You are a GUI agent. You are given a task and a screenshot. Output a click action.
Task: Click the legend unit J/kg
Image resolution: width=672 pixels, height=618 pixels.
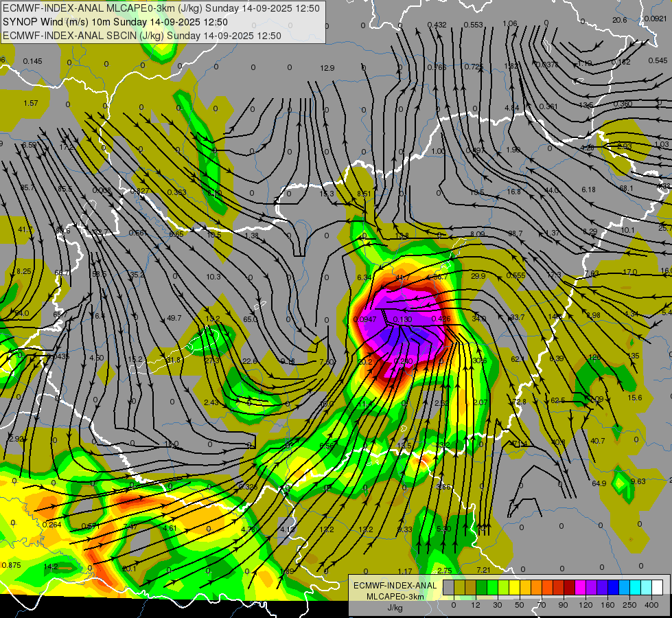click(x=395, y=608)
